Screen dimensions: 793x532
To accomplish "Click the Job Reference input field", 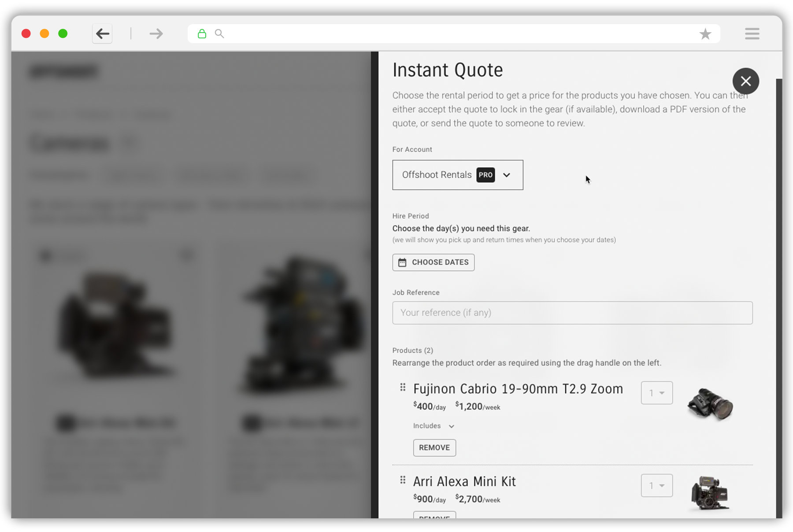I will click(572, 313).
